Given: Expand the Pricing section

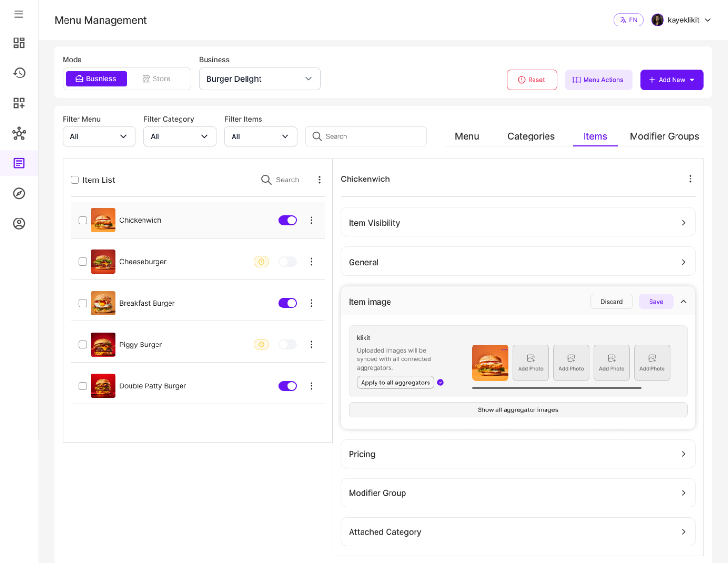Looking at the screenshot, I should pyautogui.click(x=518, y=454).
